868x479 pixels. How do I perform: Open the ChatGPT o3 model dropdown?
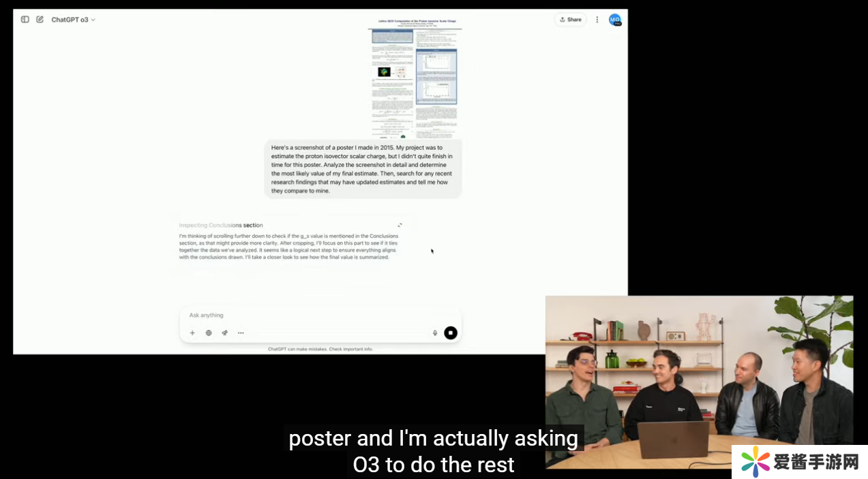coord(73,20)
